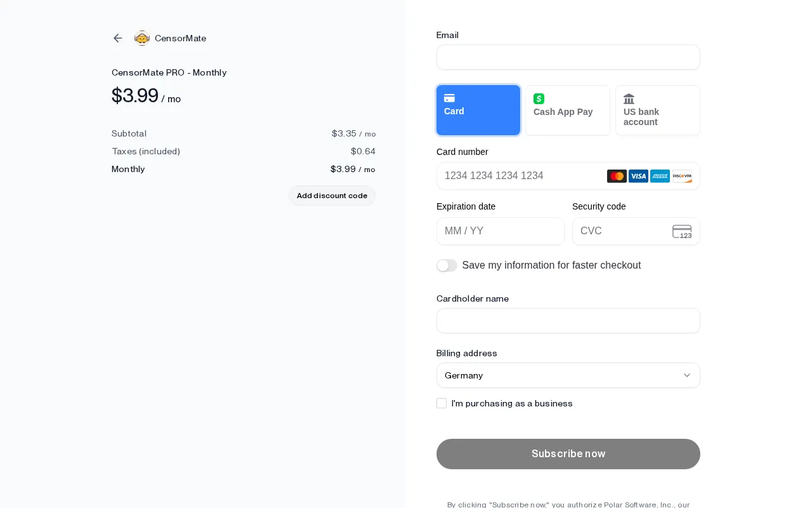
Task: Toggle Save my information for faster checkout
Action: click(x=447, y=265)
